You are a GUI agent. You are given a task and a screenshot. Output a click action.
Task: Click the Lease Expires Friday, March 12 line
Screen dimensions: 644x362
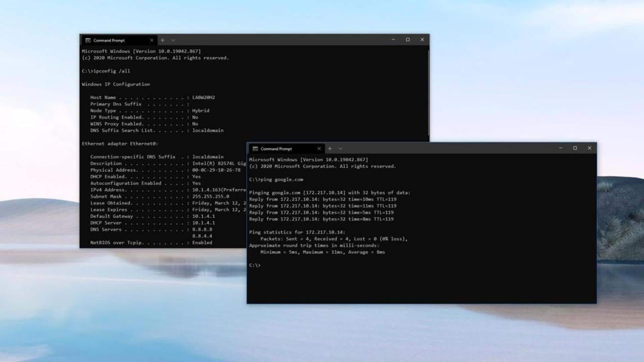168,210
